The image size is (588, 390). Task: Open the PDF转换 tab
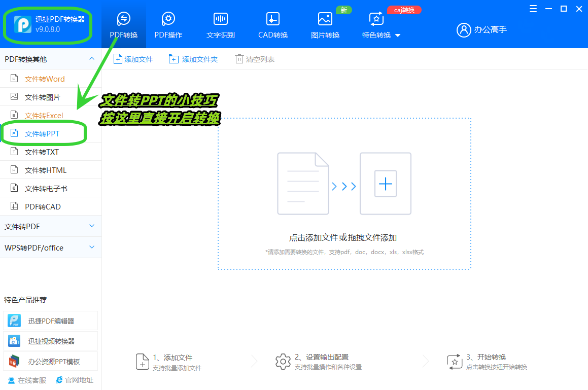(123, 25)
